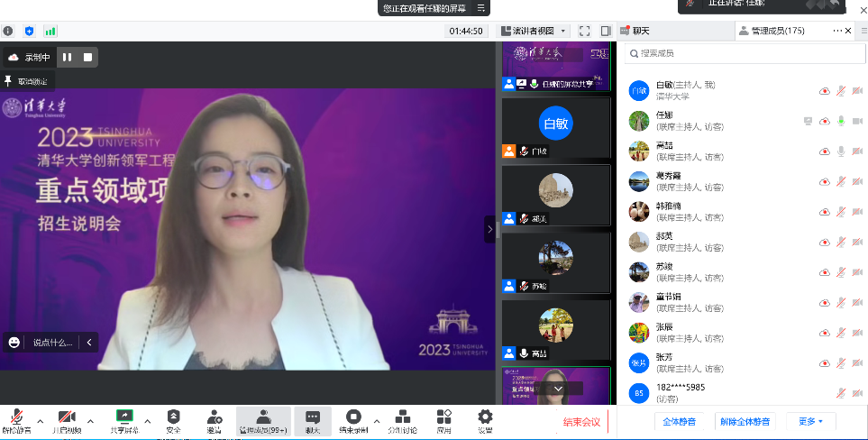Expand the recording options arrow
The width and height of the screenshot is (868, 440).
pos(377,421)
